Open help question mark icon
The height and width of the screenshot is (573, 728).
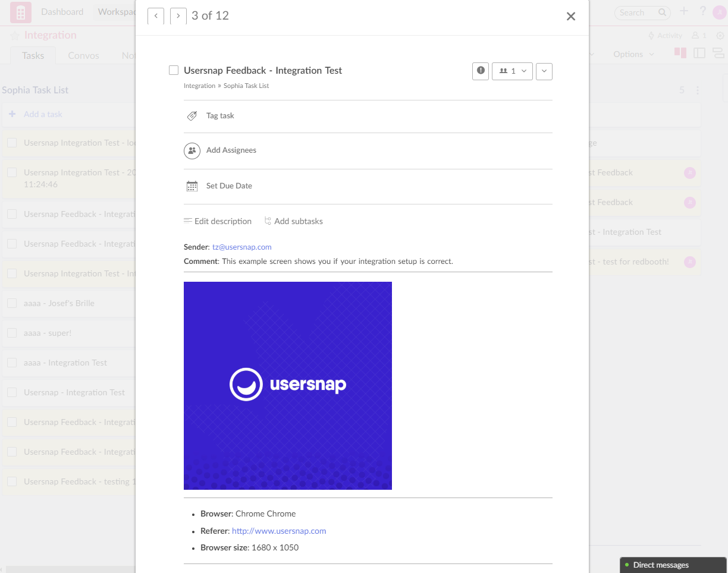point(703,11)
